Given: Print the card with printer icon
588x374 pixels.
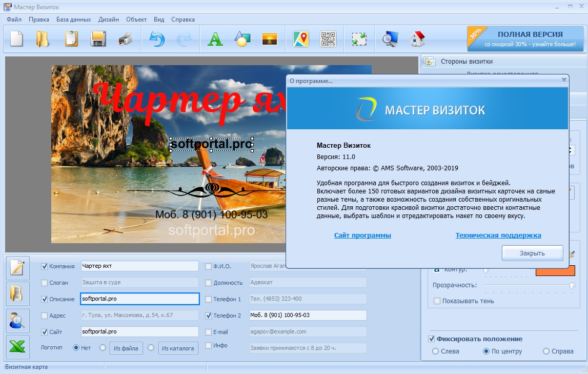Looking at the screenshot, I should 125,39.
